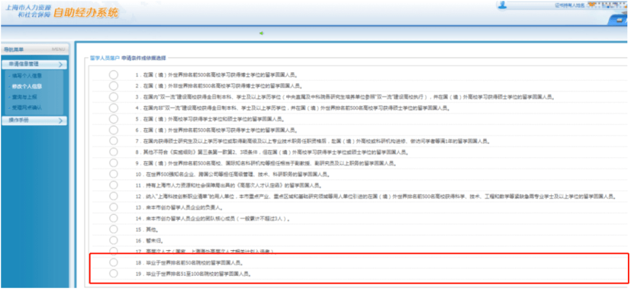Select radio for option 18 前50名院校
This screenshot has height=292, width=644.
point(114,262)
